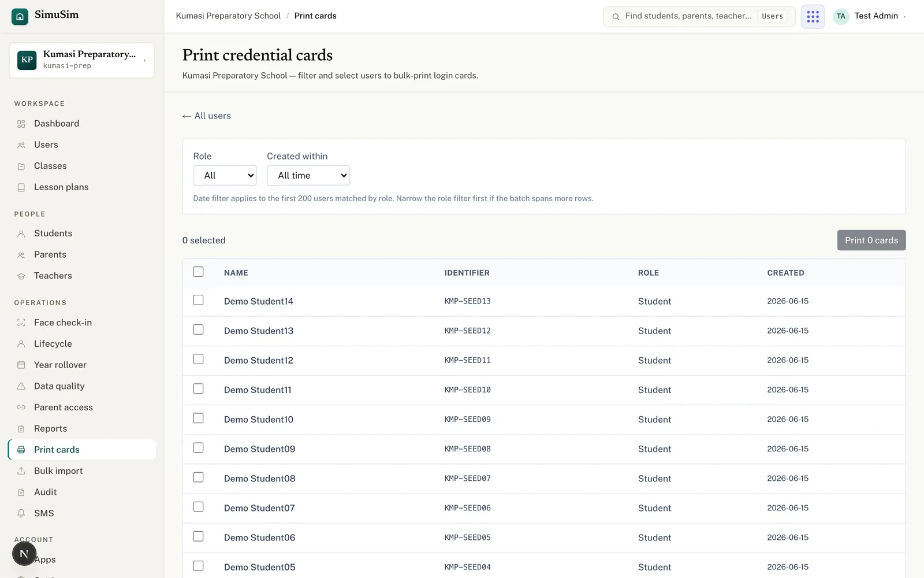
Task: Click the round N badge icon
Action: click(24, 554)
